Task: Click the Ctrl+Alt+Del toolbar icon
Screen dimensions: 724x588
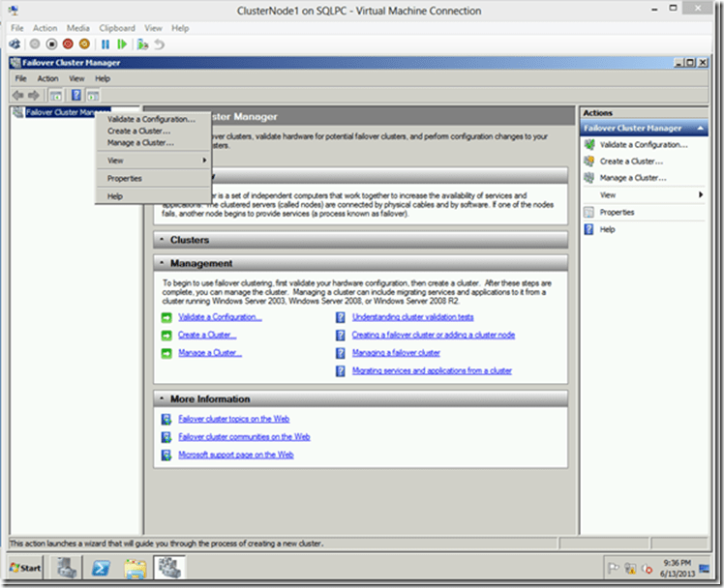Action: pos(15,44)
